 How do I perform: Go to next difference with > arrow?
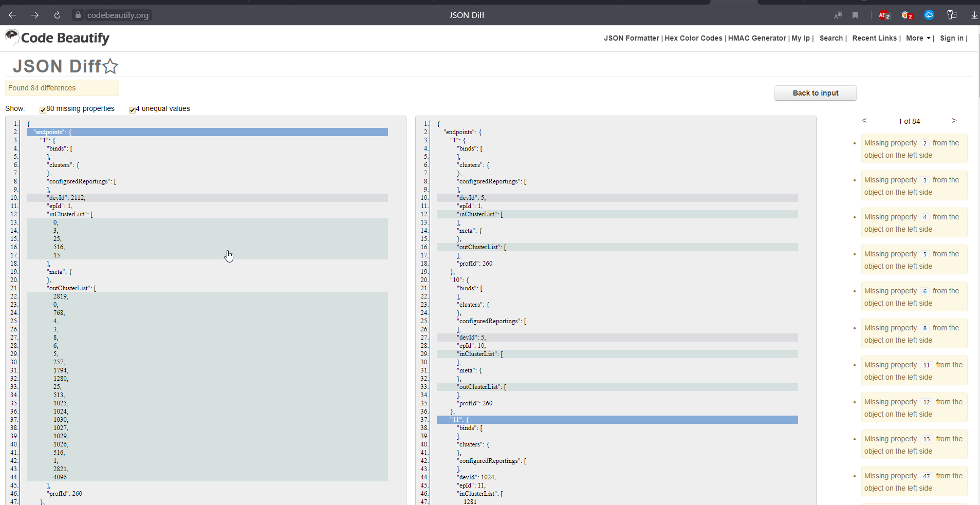tap(954, 121)
